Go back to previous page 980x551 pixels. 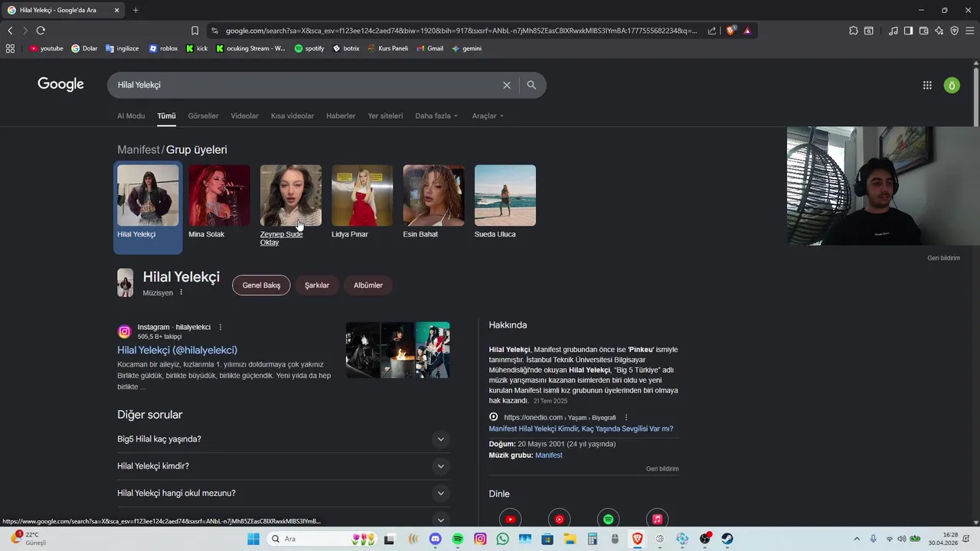click(x=10, y=31)
